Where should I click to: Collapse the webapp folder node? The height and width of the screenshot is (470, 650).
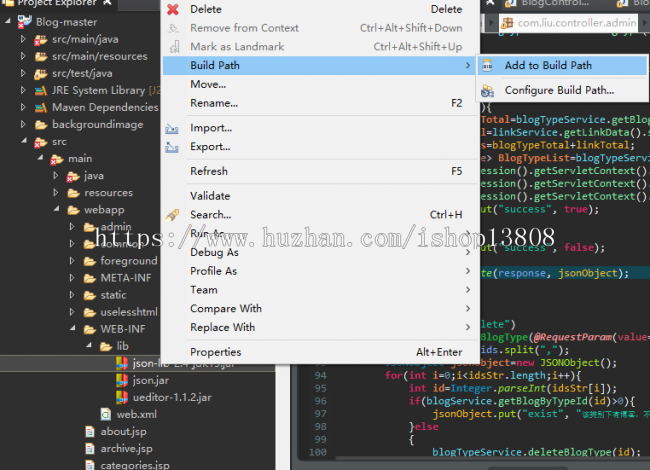(56, 209)
